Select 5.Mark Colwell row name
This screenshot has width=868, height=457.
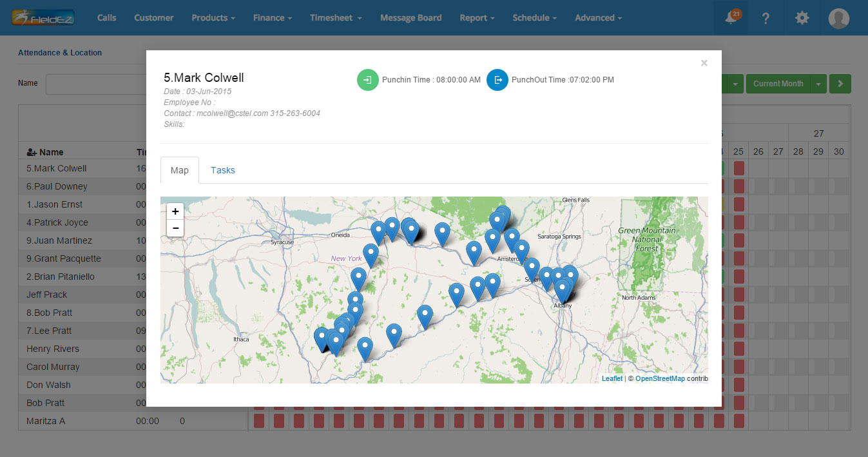[56, 168]
